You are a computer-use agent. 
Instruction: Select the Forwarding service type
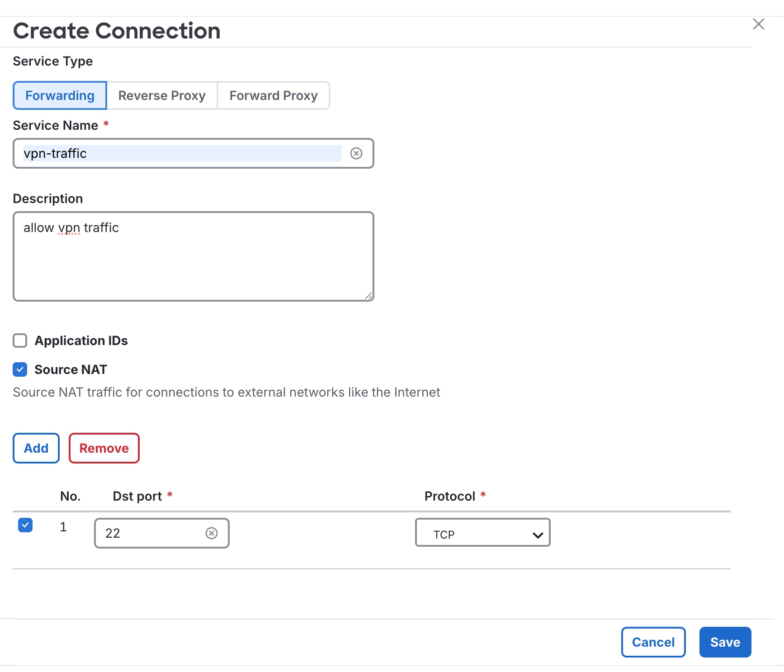[x=60, y=95]
